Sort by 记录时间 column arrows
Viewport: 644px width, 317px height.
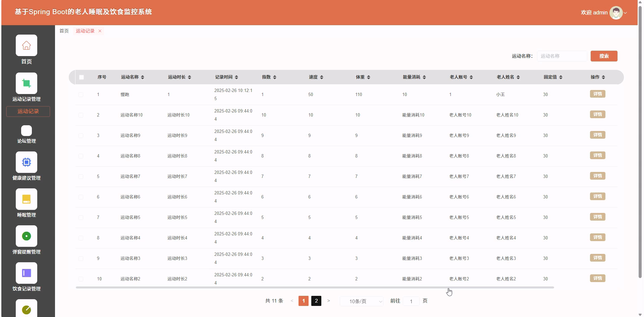(236, 77)
